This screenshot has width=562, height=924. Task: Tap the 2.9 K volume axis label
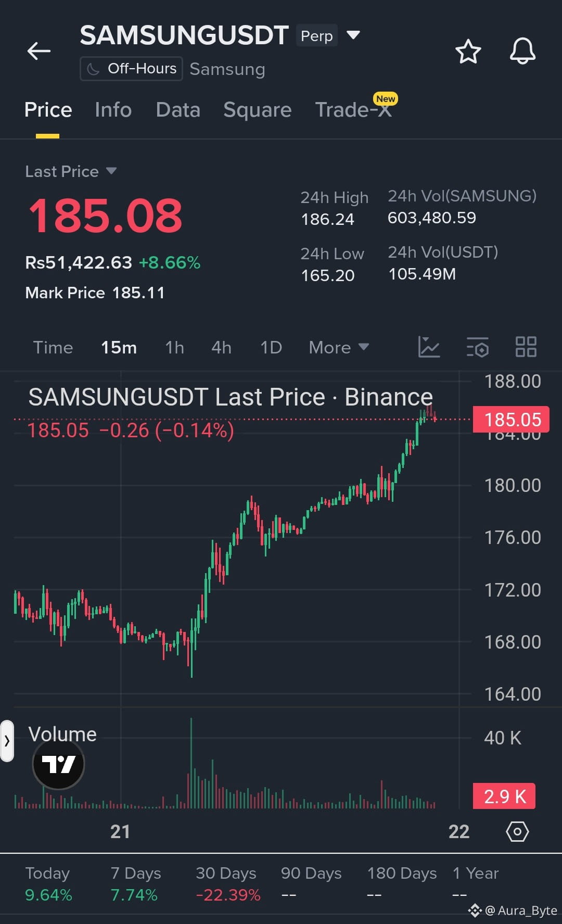point(504,796)
